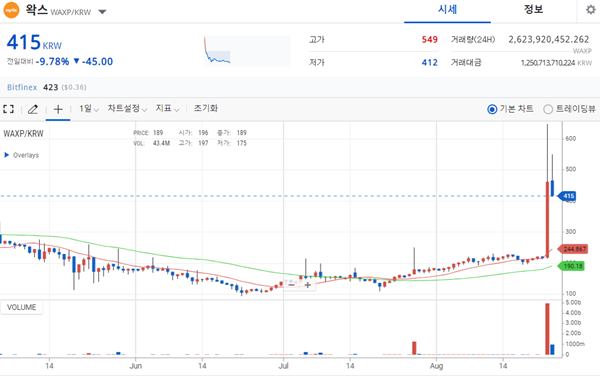The height and width of the screenshot is (376, 600).
Task: Click the Jun label on time axis
Action: click(x=135, y=366)
